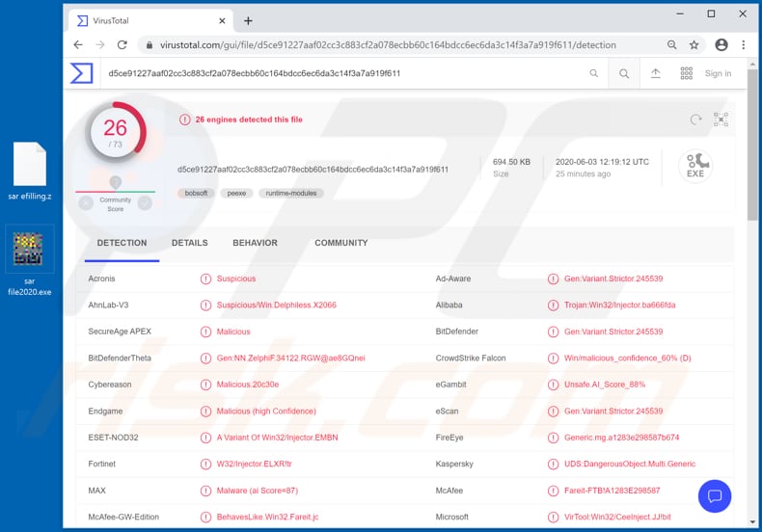Go back with the browser back arrow
This screenshot has width=762, height=532.
click(x=78, y=44)
